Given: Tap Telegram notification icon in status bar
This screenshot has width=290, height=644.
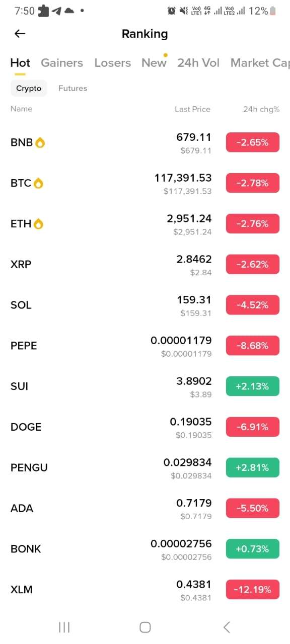Looking at the screenshot, I should 56,11.
